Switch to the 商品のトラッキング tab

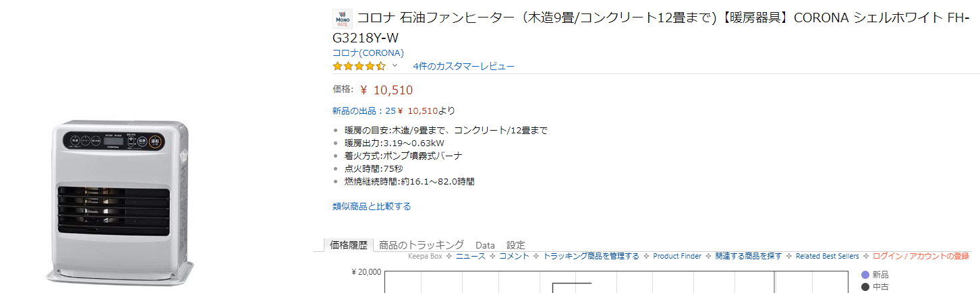click(x=422, y=245)
